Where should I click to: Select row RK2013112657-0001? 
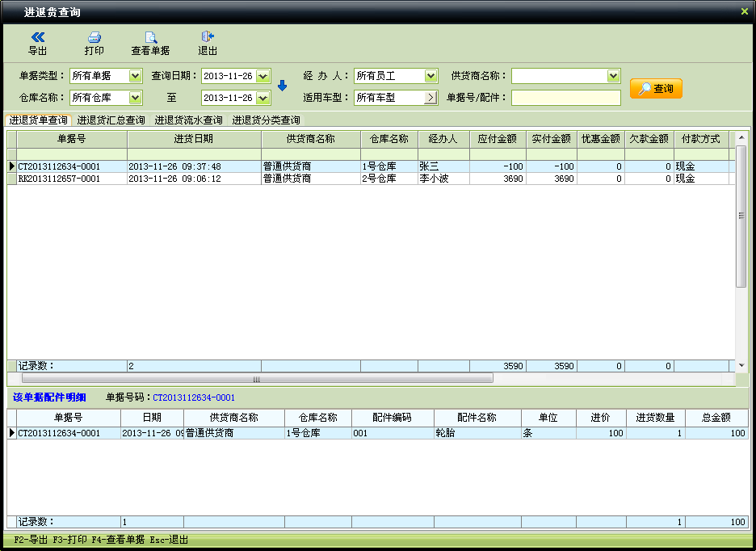point(372,179)
